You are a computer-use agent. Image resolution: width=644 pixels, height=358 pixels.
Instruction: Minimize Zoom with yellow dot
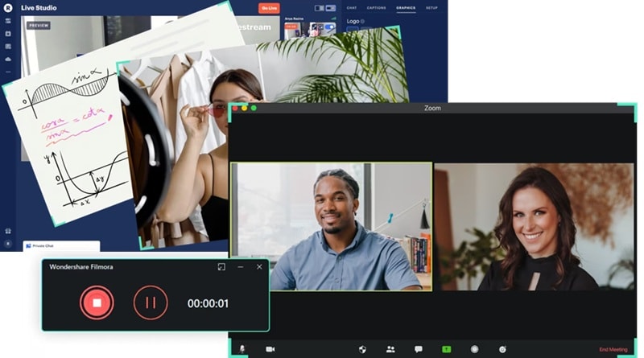click(245, 108)
